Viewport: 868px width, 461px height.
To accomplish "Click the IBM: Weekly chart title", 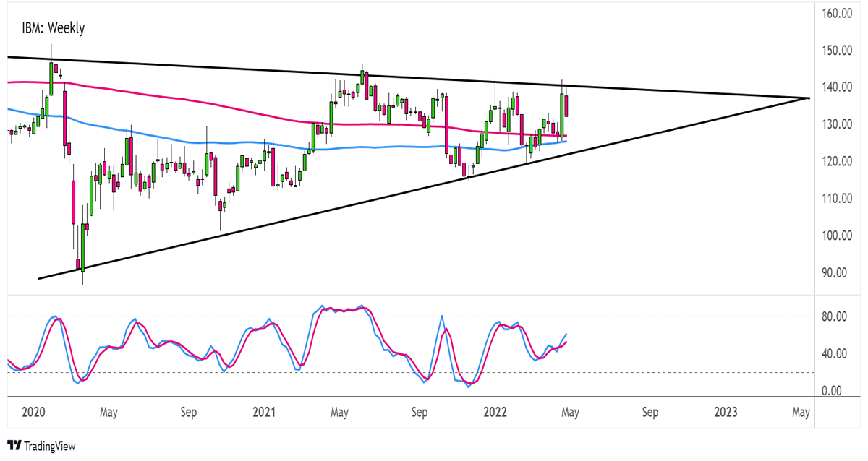I will tap(54, 29).
